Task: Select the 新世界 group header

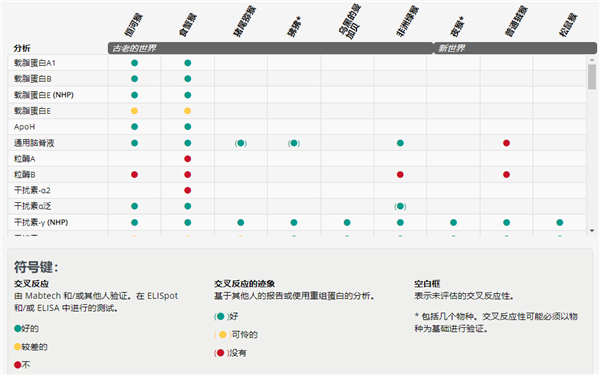Action: [515, 48]
